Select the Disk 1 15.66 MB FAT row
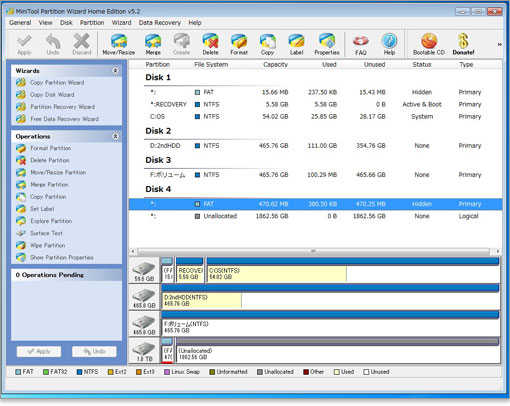Image resolution: width=510 pixels, height=406 pixels. (315, 92)
